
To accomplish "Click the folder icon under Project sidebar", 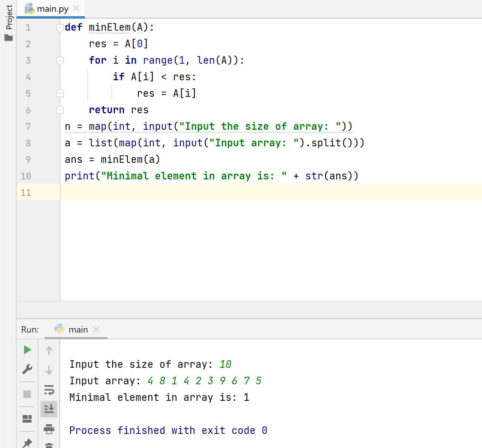I will tap(9, 38).
